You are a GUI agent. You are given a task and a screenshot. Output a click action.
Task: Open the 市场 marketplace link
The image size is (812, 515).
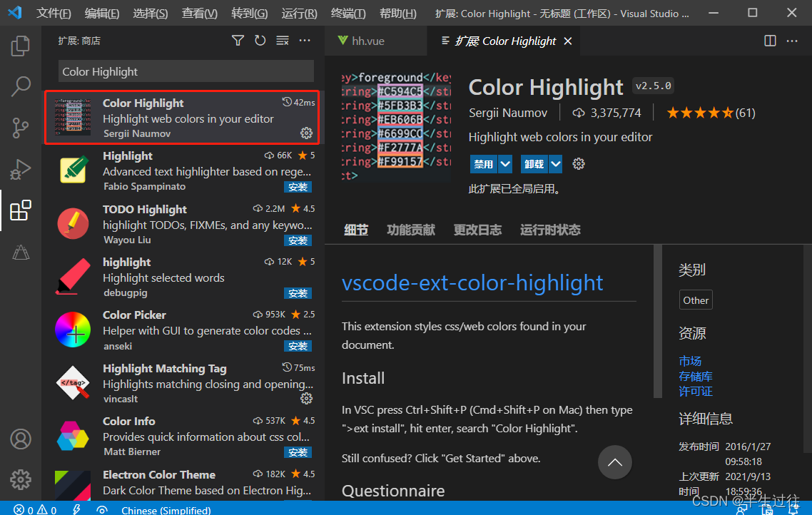tap(690, 361)
